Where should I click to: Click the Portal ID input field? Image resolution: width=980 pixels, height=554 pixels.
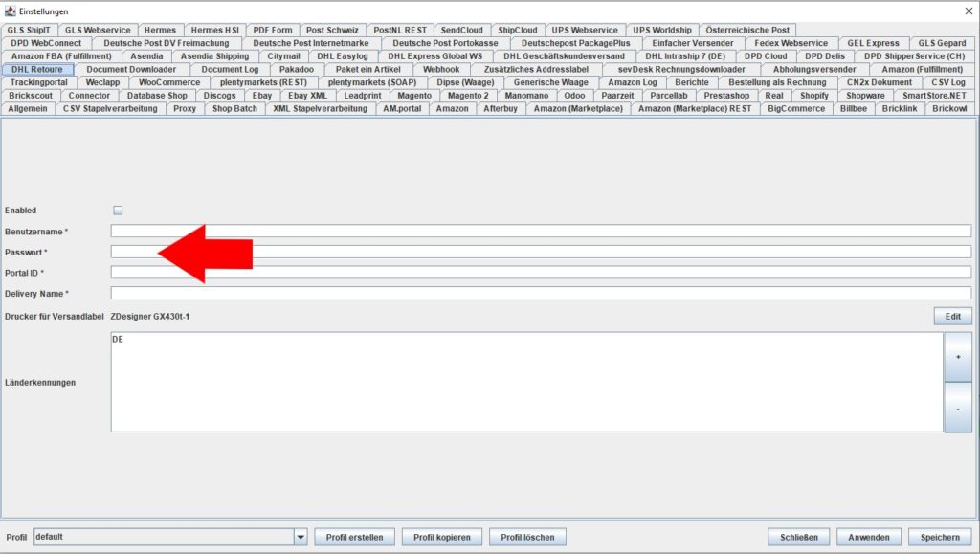click(x=541, y=273)
